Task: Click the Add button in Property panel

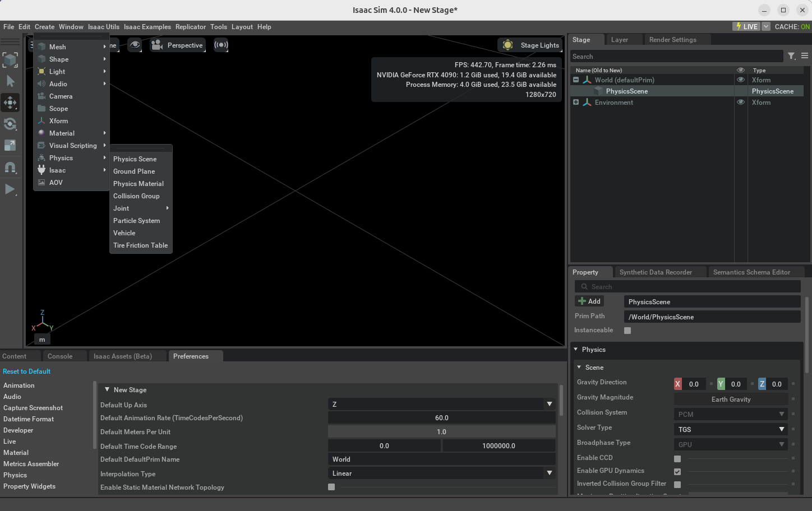Action: tap(589, 301)
